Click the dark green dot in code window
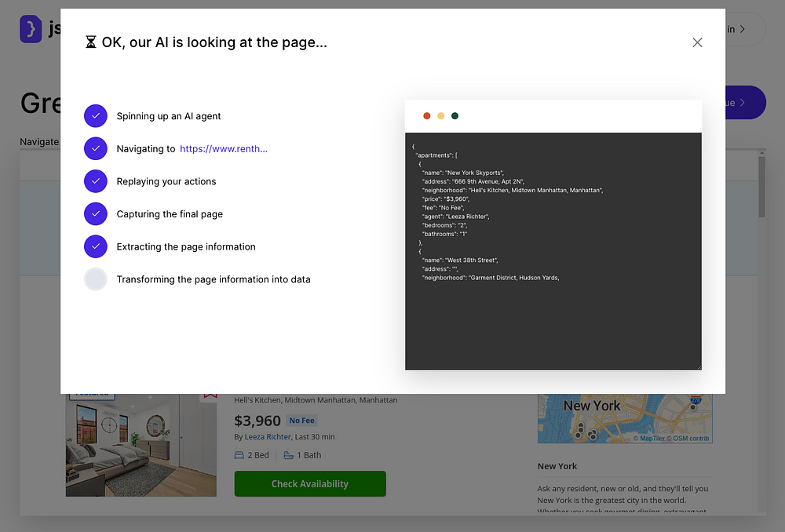Image resolution: width=785 pixels, height=532 pixels. [455, 116]
